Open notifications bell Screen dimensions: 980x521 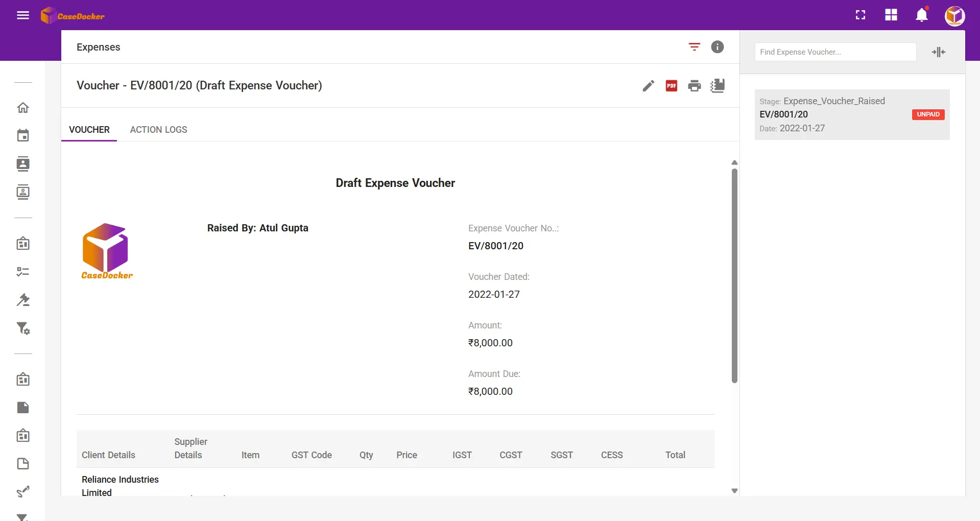[922, 15]
